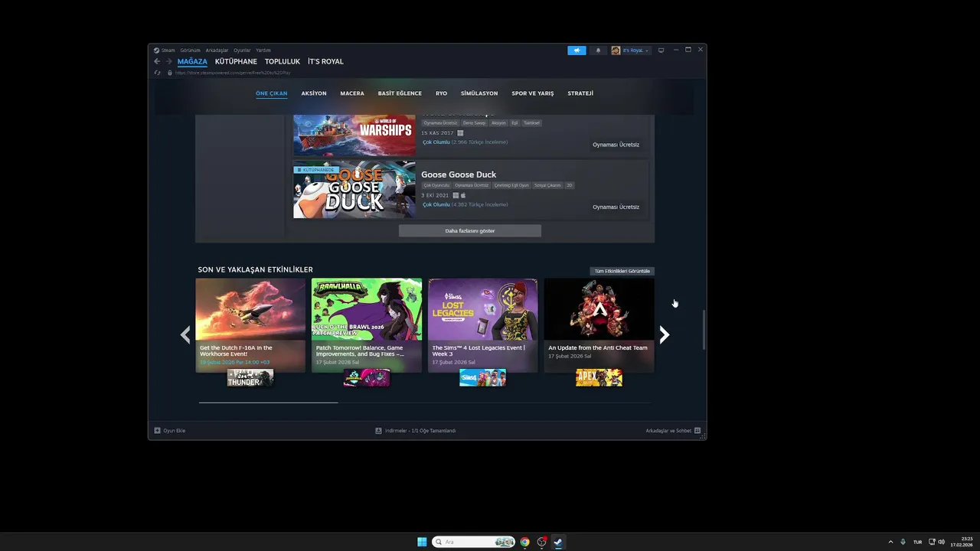Show previous events with the left carousel arrow

(x=185, y=334)
